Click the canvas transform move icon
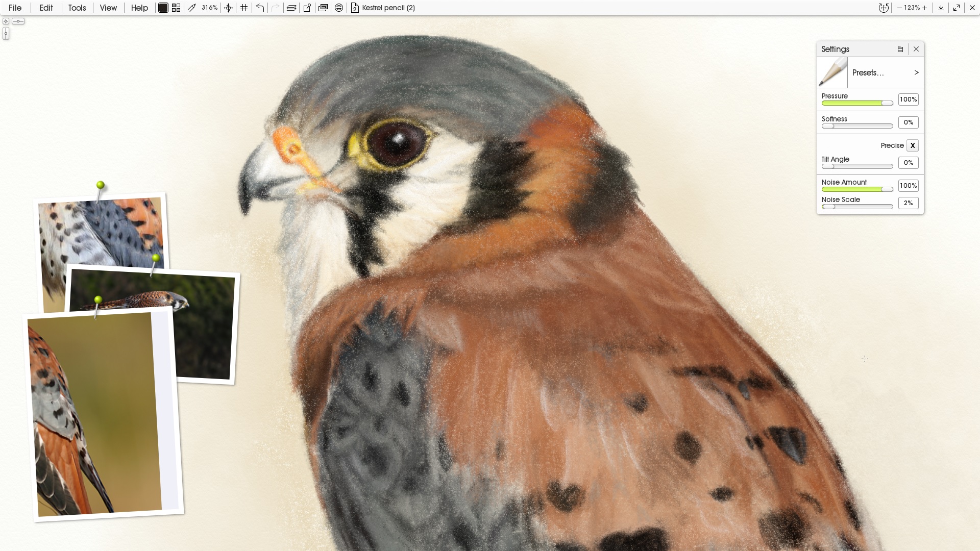The image size is (980, 551). [x=228, y=8]
